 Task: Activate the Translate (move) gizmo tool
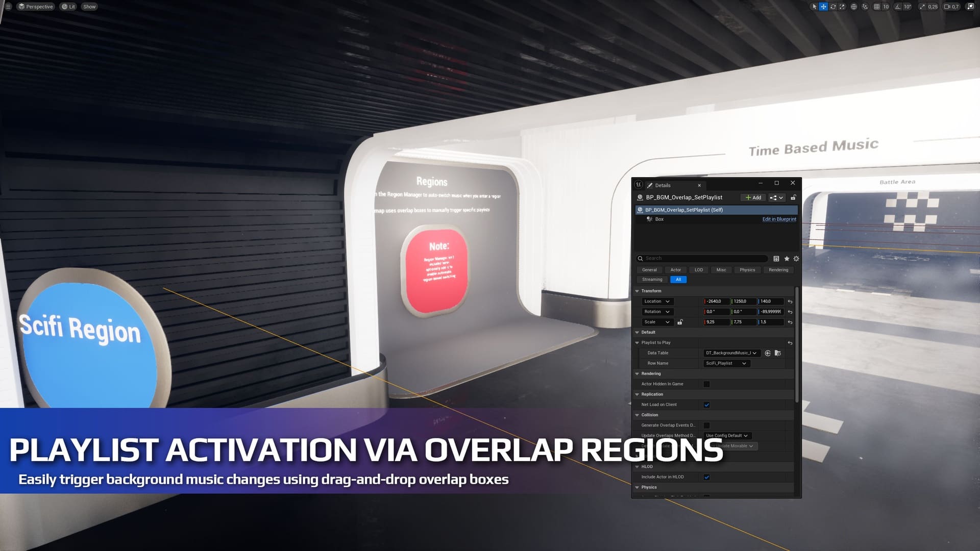tap(823, 7)
